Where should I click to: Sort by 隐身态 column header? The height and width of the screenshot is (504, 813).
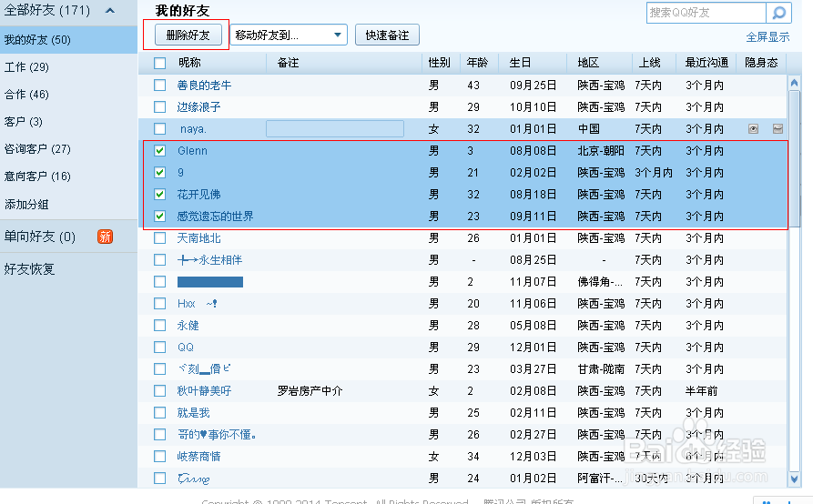(761, 63)
